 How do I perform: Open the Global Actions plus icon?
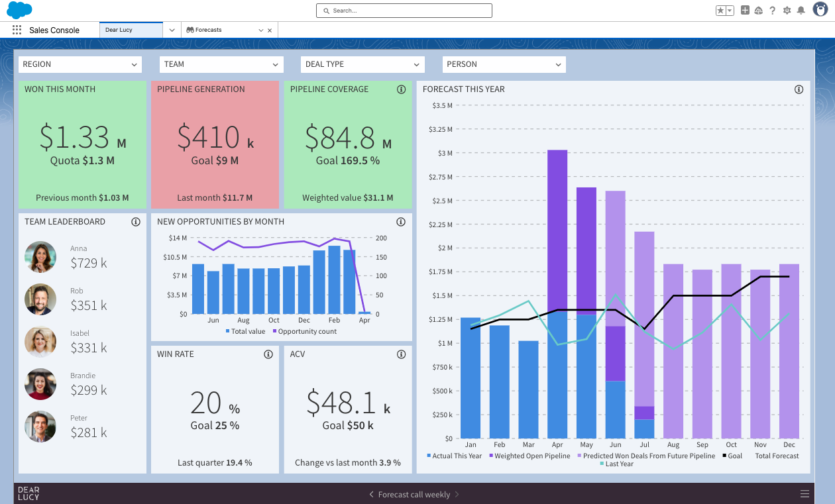tap(746, 11)
